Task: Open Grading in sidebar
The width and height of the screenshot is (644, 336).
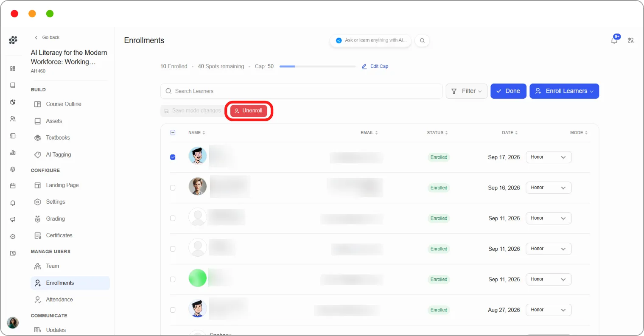Action: pos(55,219)
